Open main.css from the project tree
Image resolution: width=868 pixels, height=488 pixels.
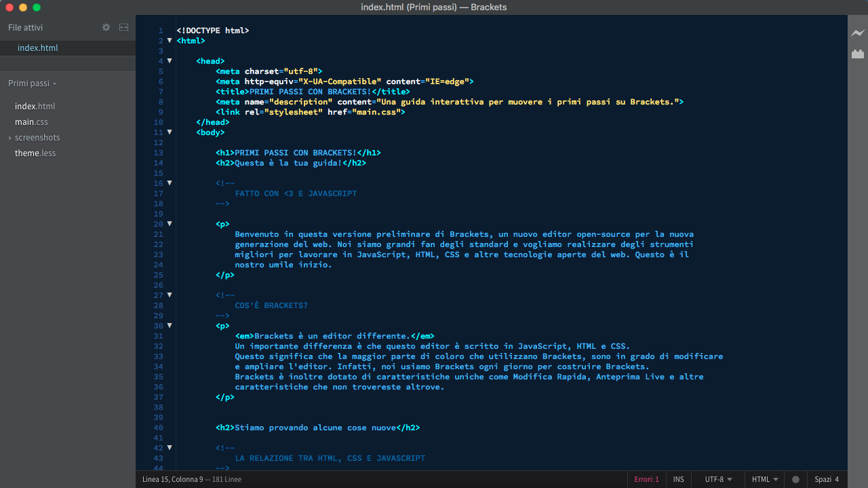coord(31,122)
